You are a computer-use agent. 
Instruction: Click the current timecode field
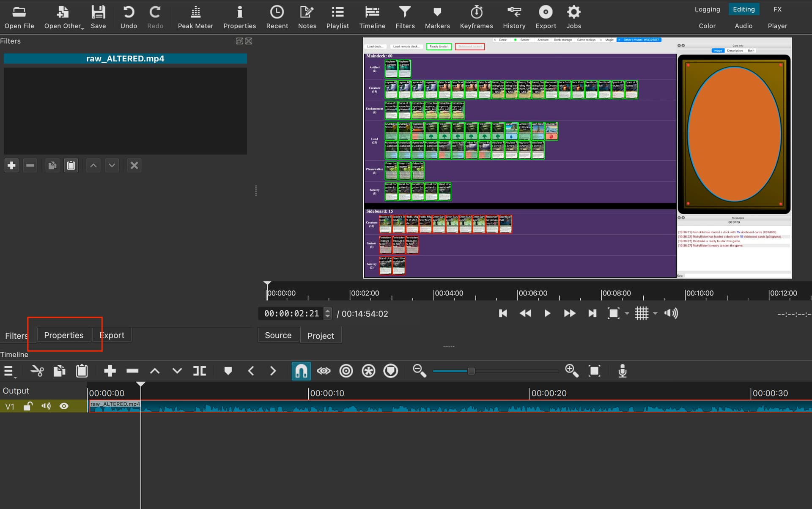click(291, 313)
